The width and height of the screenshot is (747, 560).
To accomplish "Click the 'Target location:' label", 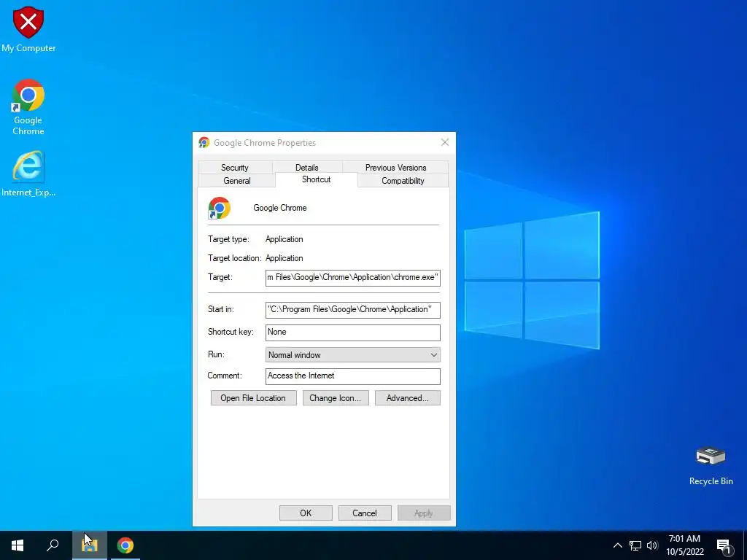I will click(234, 258).
